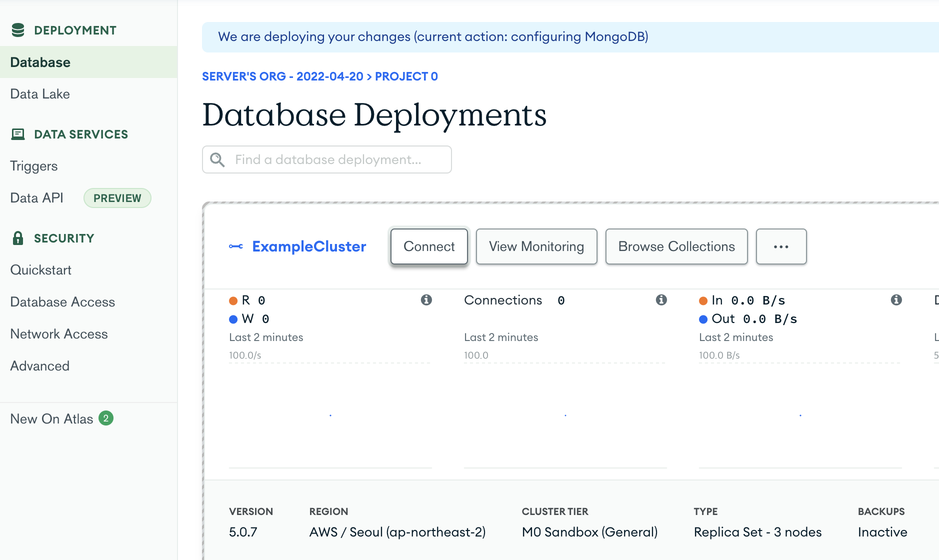Open the ExampleCluster cluster link

(x=309, y=246)
